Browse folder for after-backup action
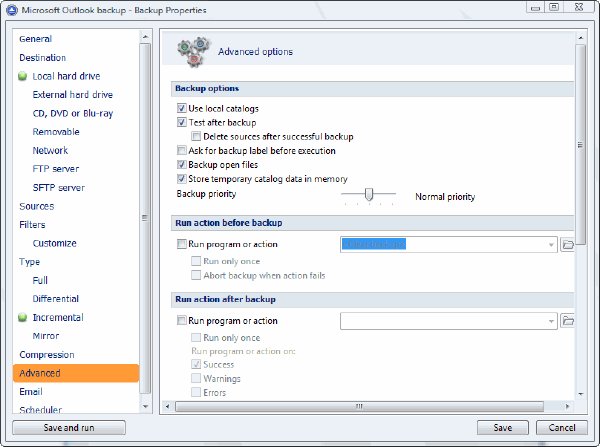This screenshot has height=447, width=600. pos(567,321)
